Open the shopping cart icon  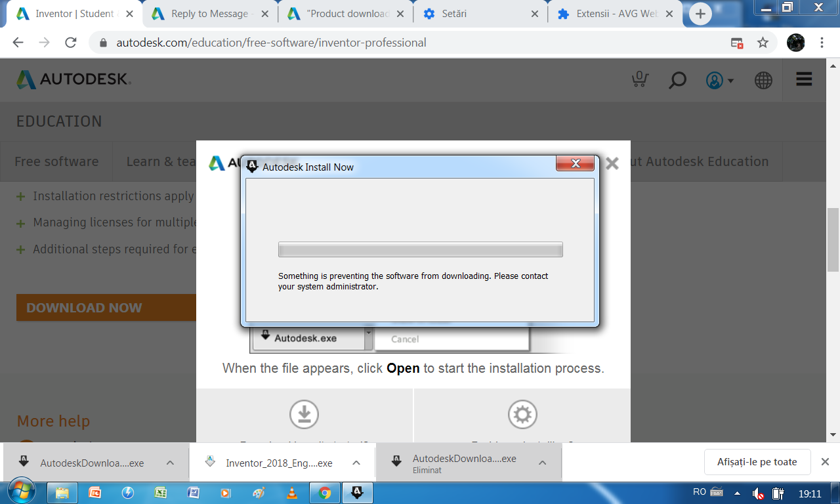(x=640, y=79)
